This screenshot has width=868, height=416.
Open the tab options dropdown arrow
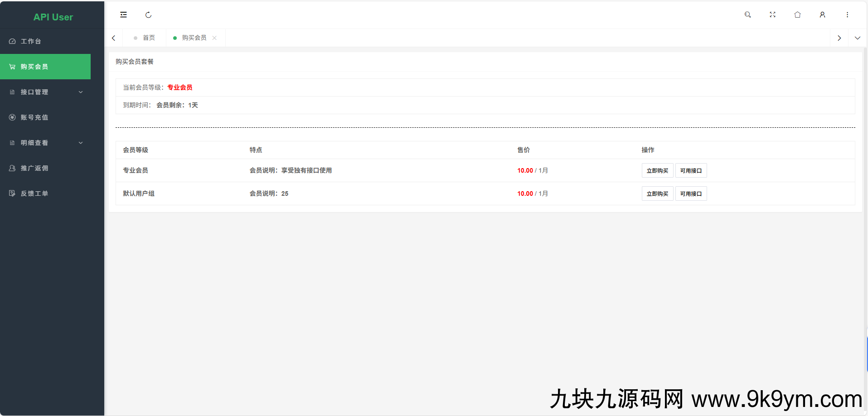[x=857, y=38]
